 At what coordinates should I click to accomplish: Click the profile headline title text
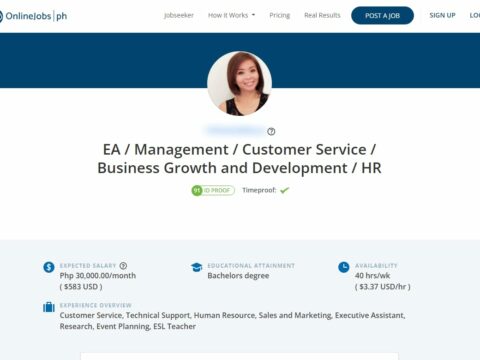(239, 159)
